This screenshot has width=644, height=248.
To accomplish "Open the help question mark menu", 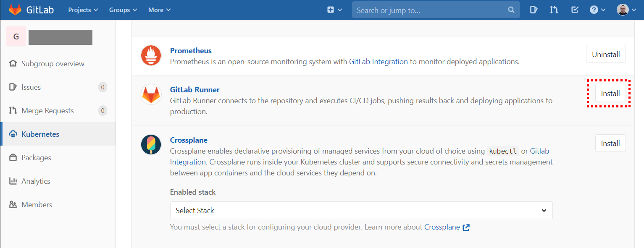I will (597, 10).
